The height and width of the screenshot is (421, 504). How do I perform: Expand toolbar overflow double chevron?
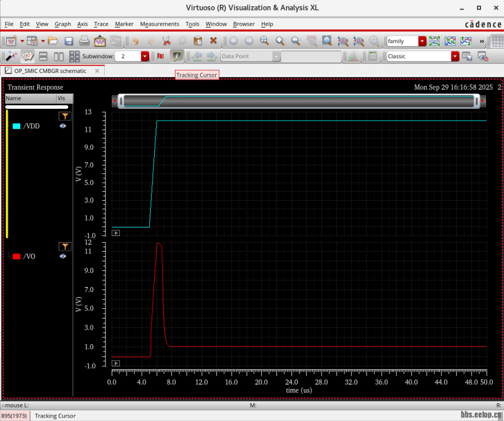(482, 41)
